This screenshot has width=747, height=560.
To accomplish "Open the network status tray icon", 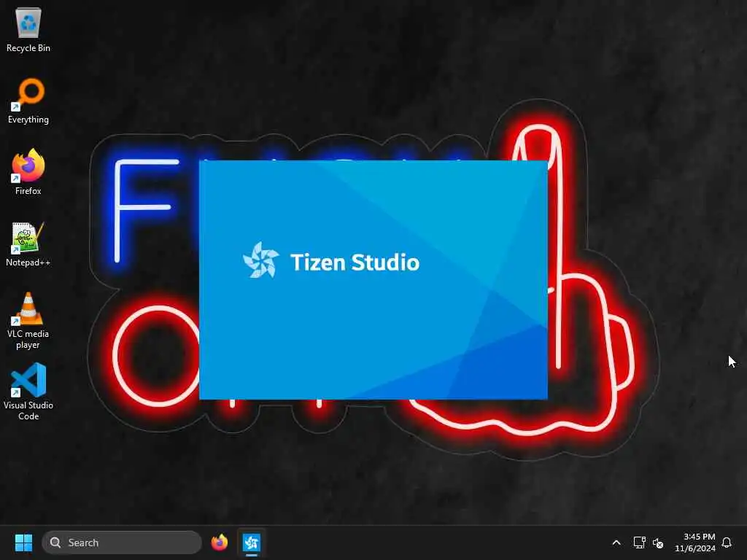I will click(639, 542).
